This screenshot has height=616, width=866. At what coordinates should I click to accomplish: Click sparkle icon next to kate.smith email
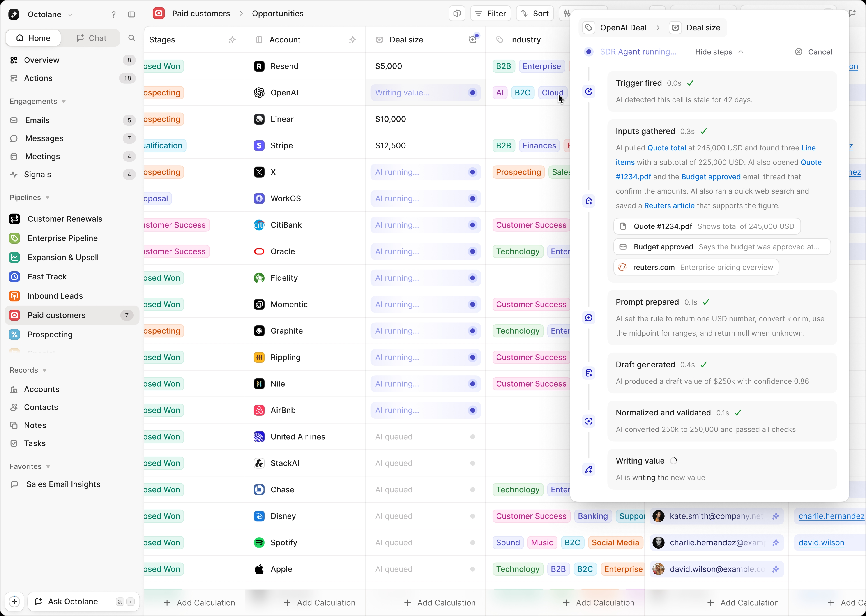tap(776, 516)
